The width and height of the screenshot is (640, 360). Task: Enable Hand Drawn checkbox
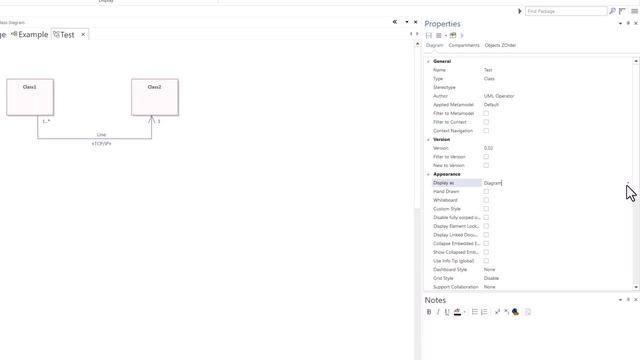pos(486,191)
